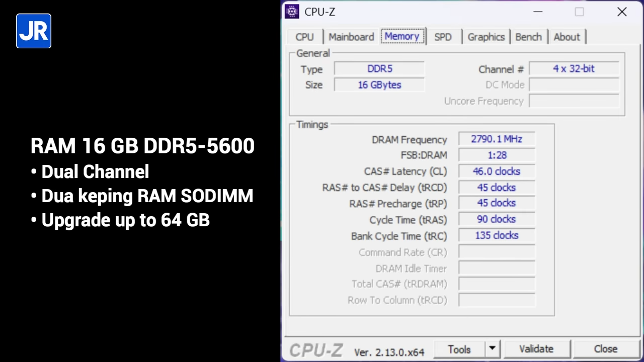
Task: Click the 16 GBytes size field
Action: pos(379,85)
